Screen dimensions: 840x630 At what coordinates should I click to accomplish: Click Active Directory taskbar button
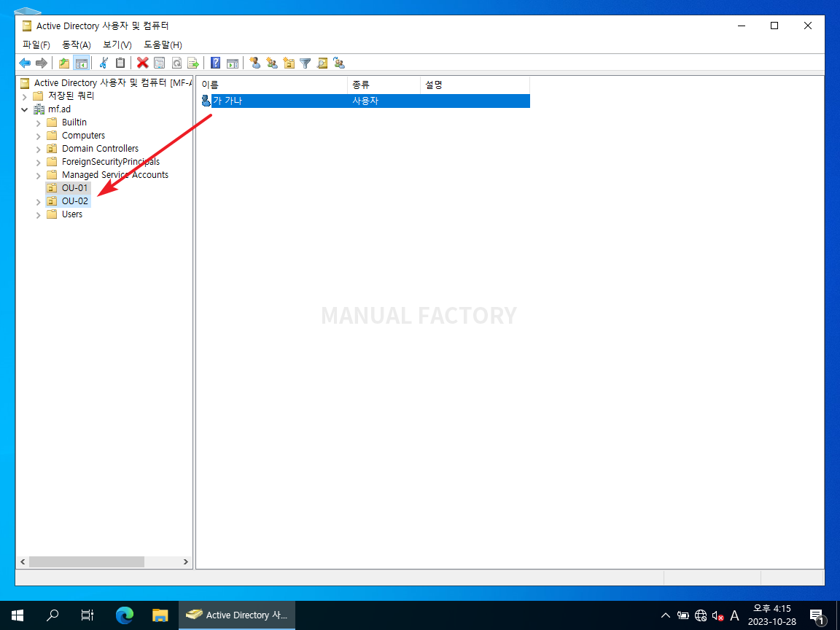click(237, 615)
